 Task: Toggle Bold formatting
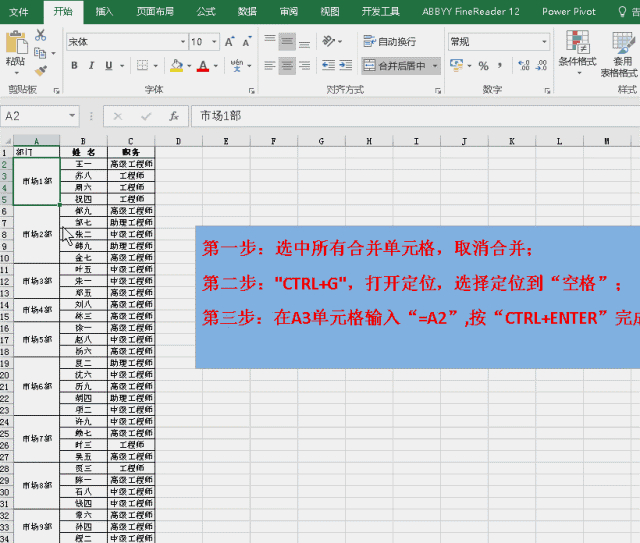pyautogui.click(x=74, y=65)
